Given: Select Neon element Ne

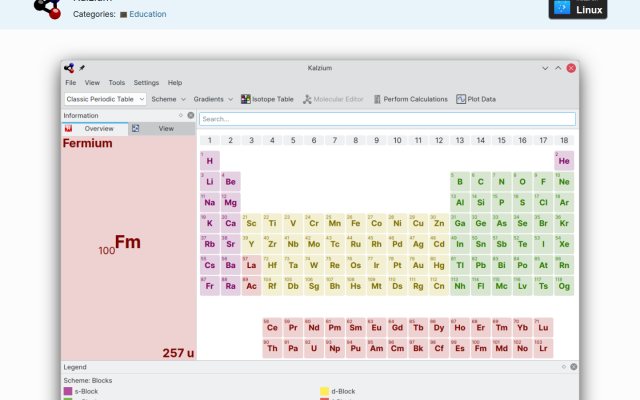Looking at the screenshot, I should coord(564,182).
